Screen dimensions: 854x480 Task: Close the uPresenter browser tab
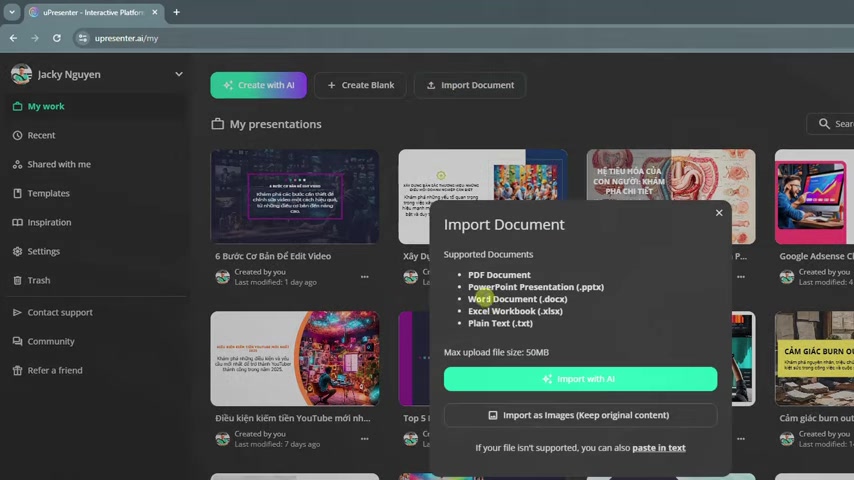[x=155, y=12]
